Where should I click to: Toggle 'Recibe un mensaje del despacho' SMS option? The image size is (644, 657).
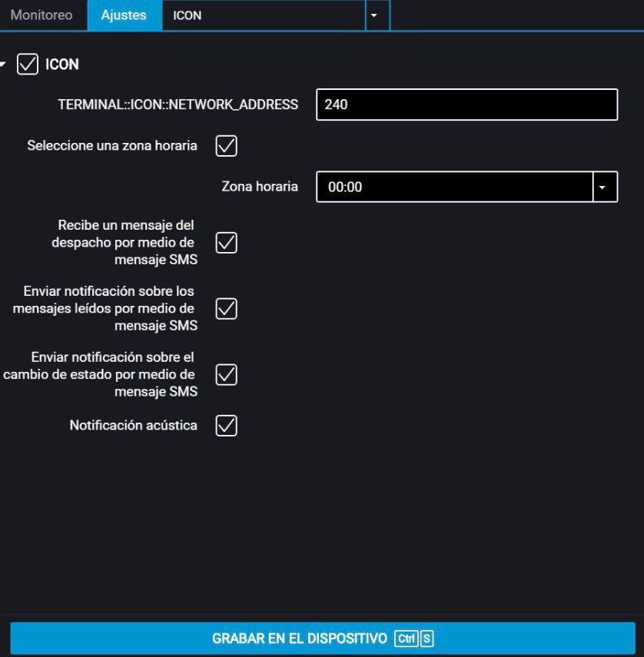(226, 242)
